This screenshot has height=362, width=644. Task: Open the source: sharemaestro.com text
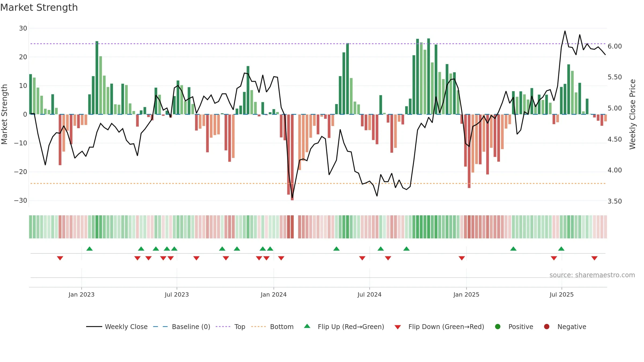tap(592, 275)
